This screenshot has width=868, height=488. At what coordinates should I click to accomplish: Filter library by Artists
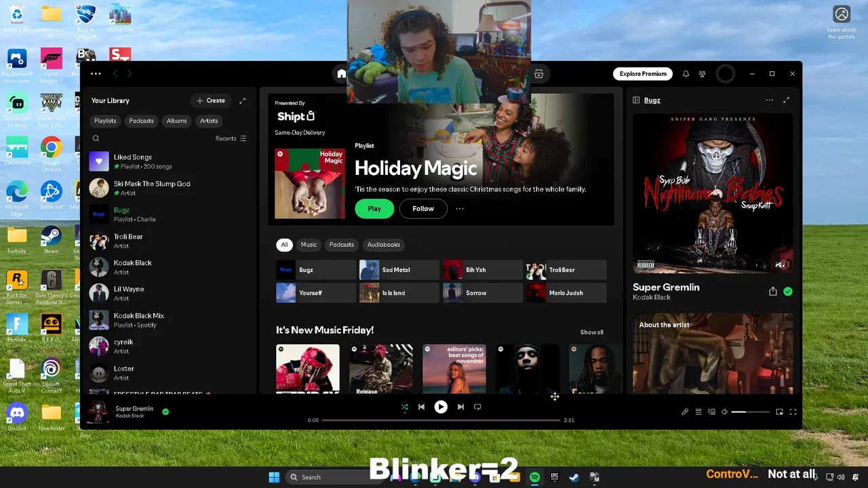(209, 121)
